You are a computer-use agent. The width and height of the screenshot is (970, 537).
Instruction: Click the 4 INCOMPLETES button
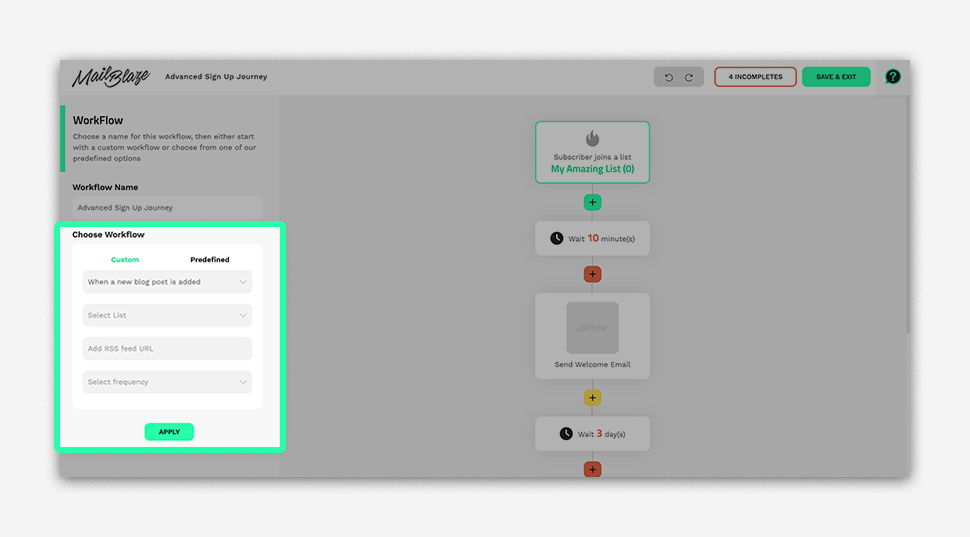pos(755,77)
